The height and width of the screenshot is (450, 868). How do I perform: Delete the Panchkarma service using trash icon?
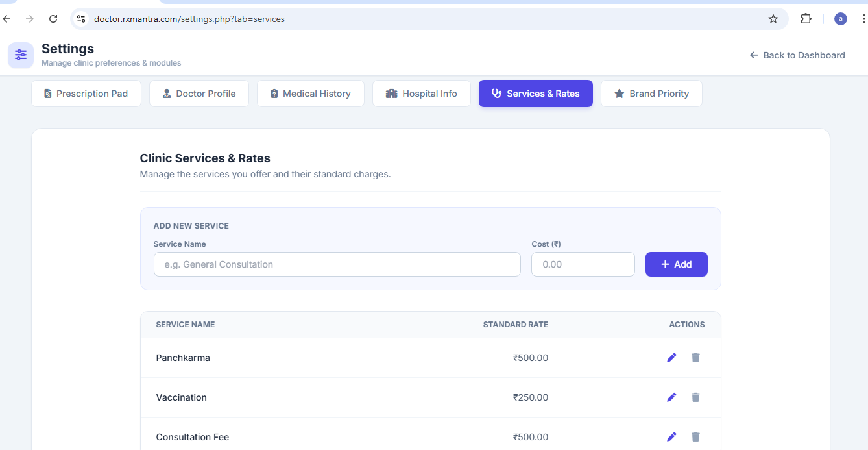pos(695,358)
